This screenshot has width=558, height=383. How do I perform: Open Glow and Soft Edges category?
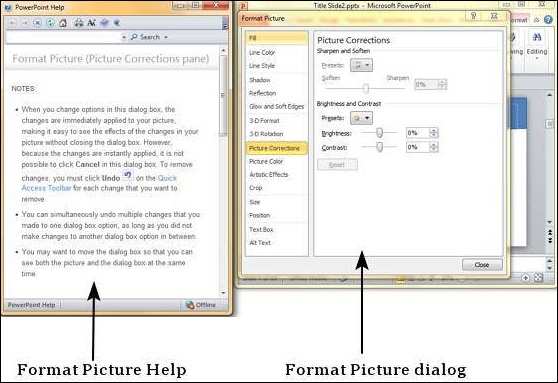[x=276, y=106]
